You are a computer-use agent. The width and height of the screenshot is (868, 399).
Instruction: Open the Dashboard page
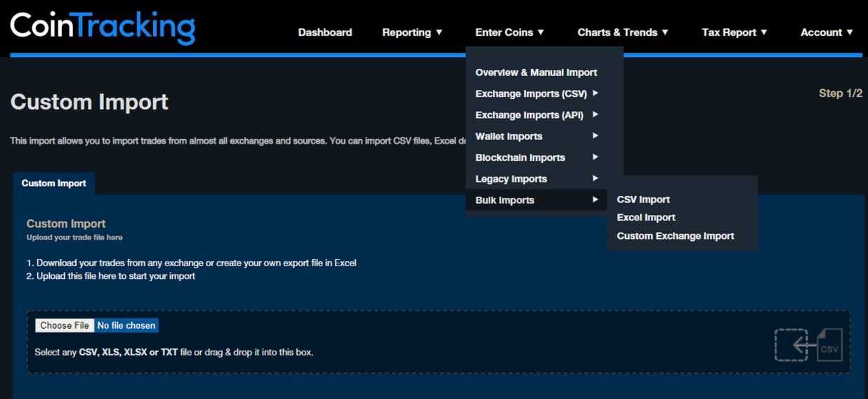coord(325,32)
